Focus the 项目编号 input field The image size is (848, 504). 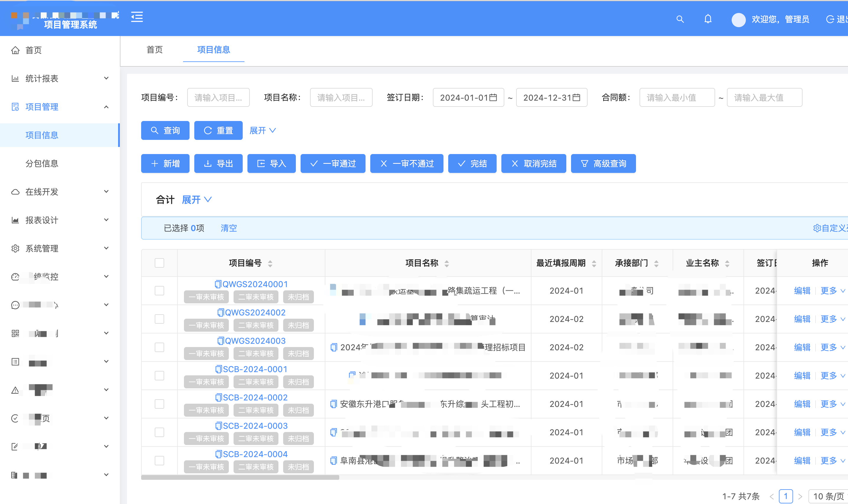(x=218, y=97)
